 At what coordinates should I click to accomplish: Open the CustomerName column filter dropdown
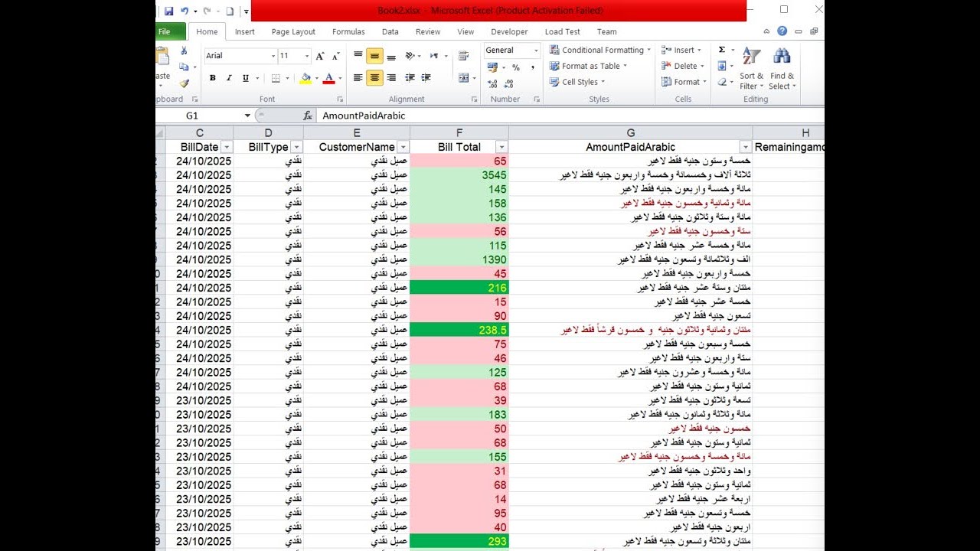point(403,147)
